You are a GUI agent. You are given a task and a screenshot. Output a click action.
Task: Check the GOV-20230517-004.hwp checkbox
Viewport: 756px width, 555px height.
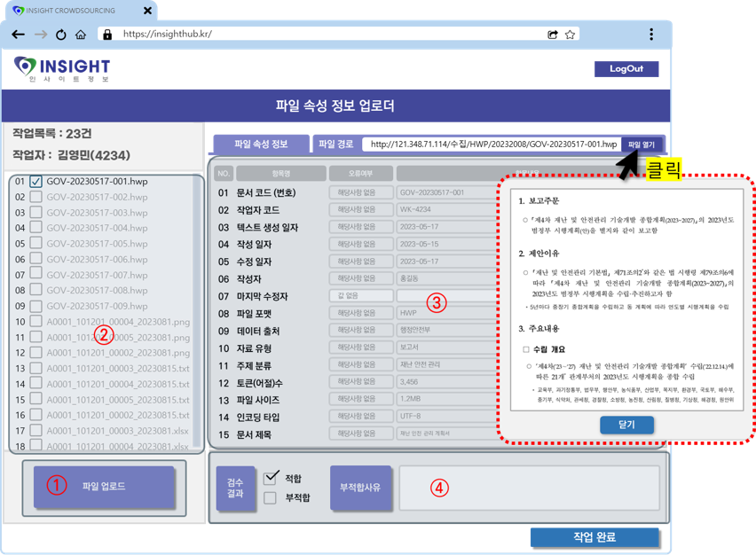(x=35, y=227)
